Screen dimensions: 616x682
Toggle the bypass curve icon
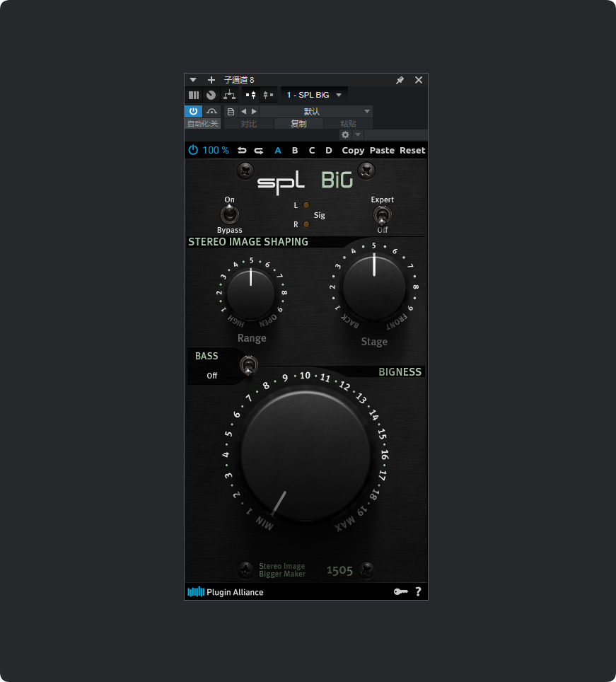coord(211,111)
